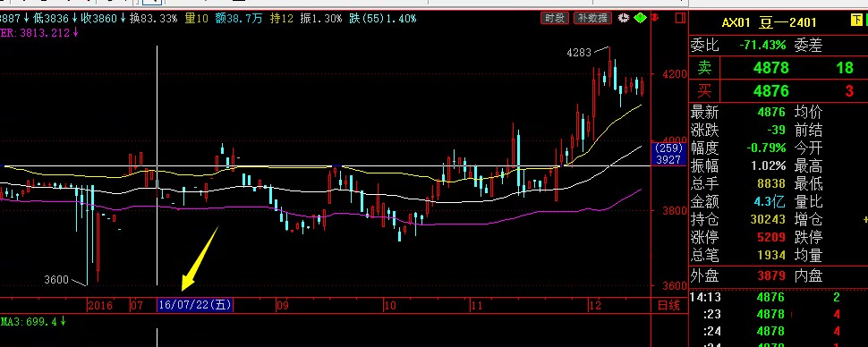Click the 最高 label
Viewport: 868px width, 347px height.
(x=808, y=165)
